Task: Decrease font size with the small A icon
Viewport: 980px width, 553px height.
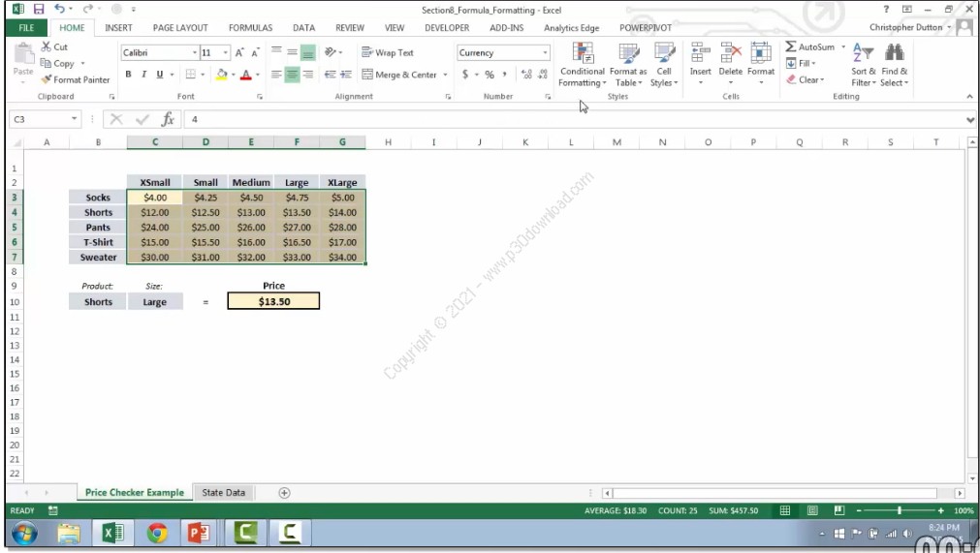Action: click(255, 53)
